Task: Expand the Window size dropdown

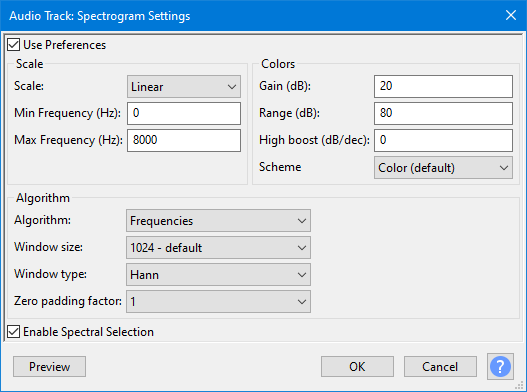Action: (218, 247)
